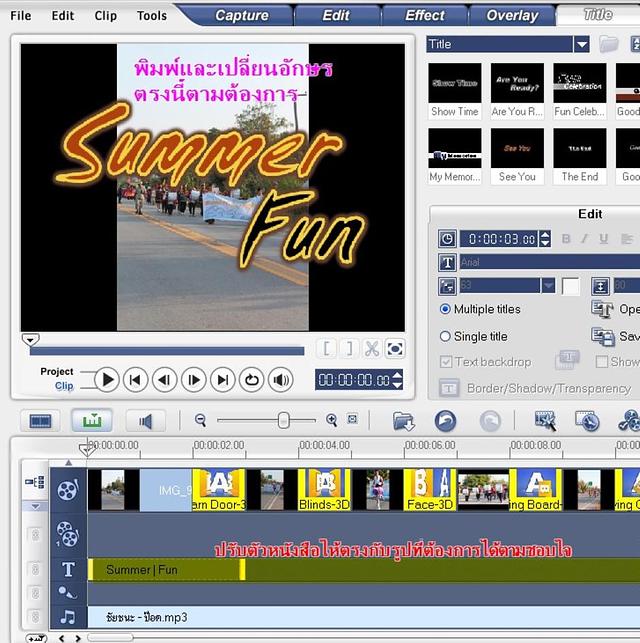
Task: Open the Arial font face dropdown
Action: coord(540,262)
